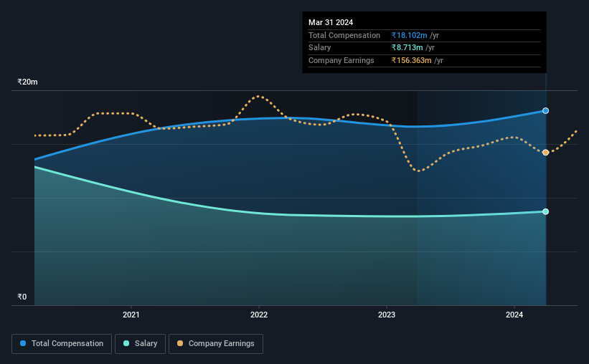Toggle the Salary legend button

tap(140, 344)
